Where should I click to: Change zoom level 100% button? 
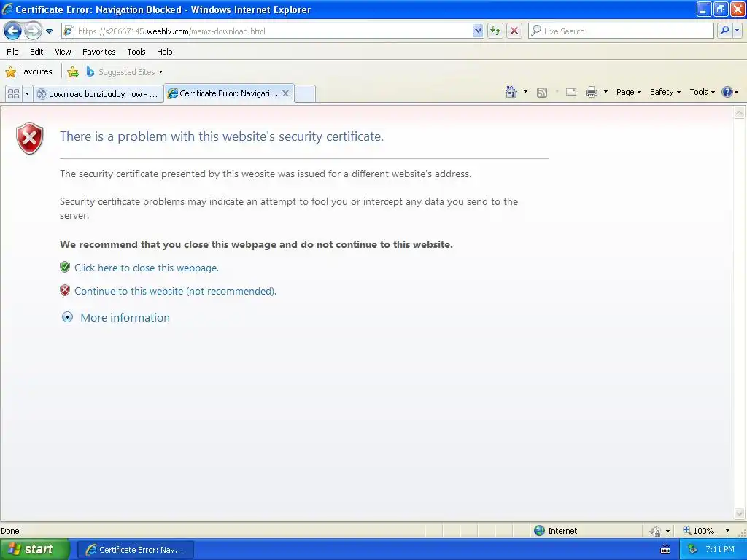click(x=699, y=531)
